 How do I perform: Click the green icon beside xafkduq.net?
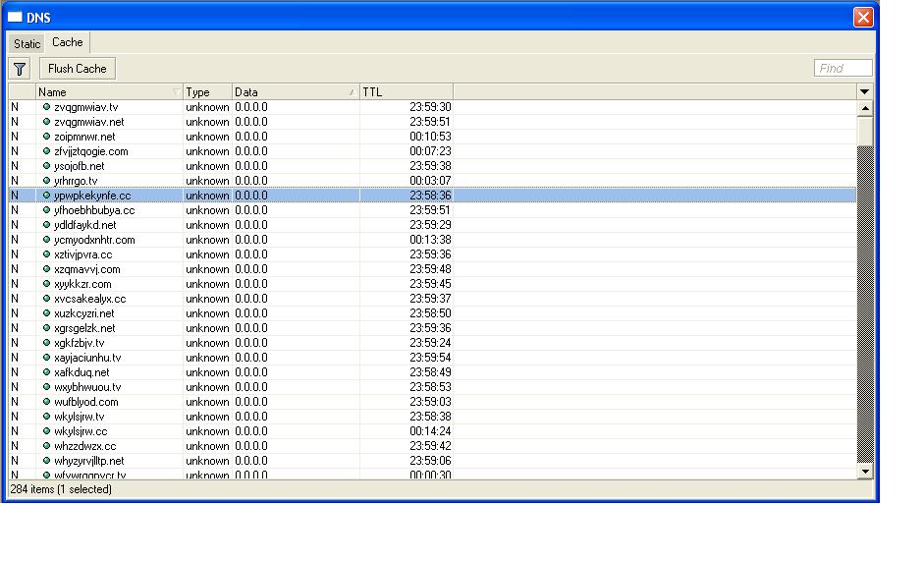[x=46, y=372]
